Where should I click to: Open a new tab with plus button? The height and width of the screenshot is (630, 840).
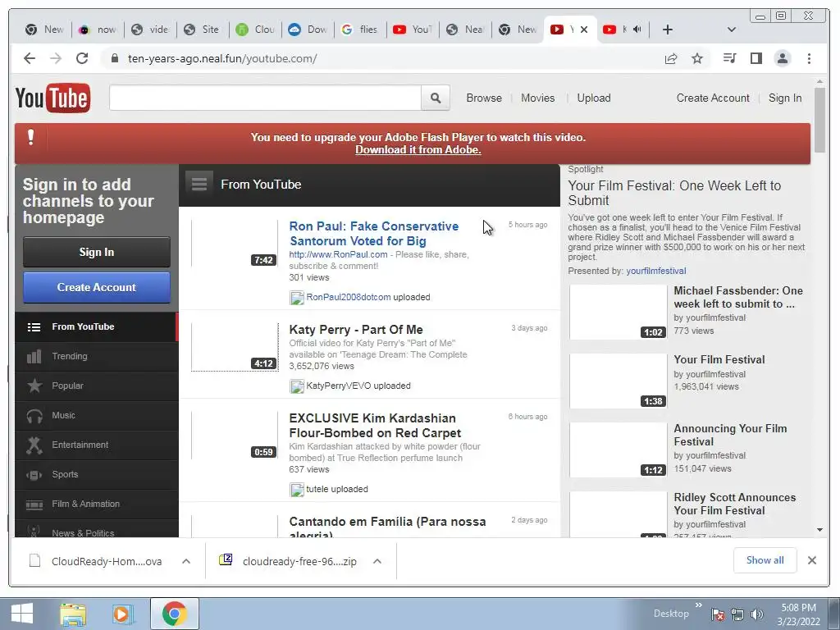pos(668,30)
